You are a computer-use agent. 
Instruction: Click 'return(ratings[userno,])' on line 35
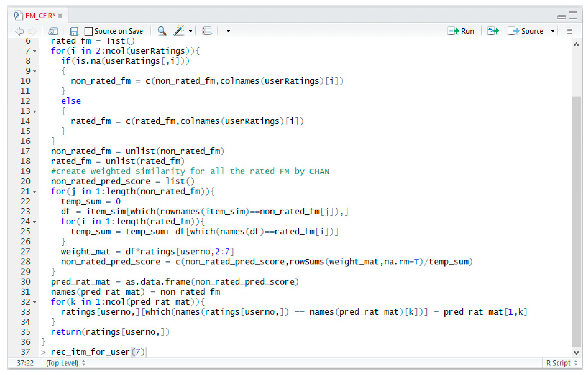click(x=110, y=332)
